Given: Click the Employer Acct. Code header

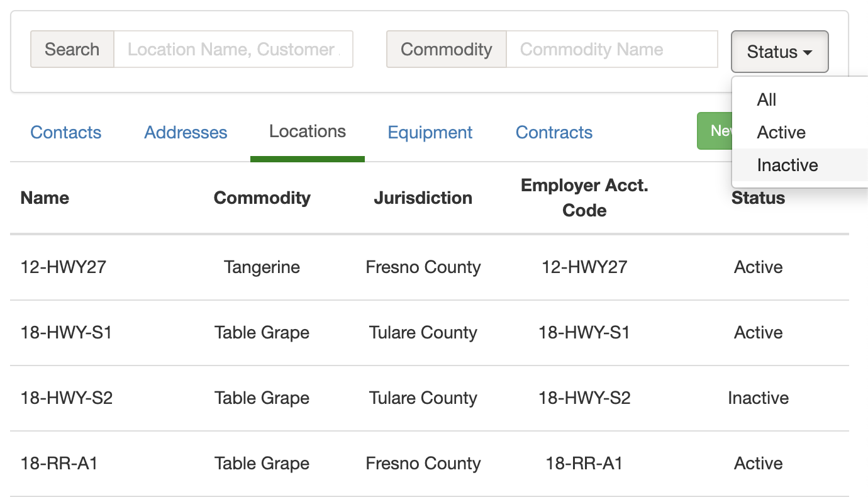Looking at the screenshot, I should (584, 198).
